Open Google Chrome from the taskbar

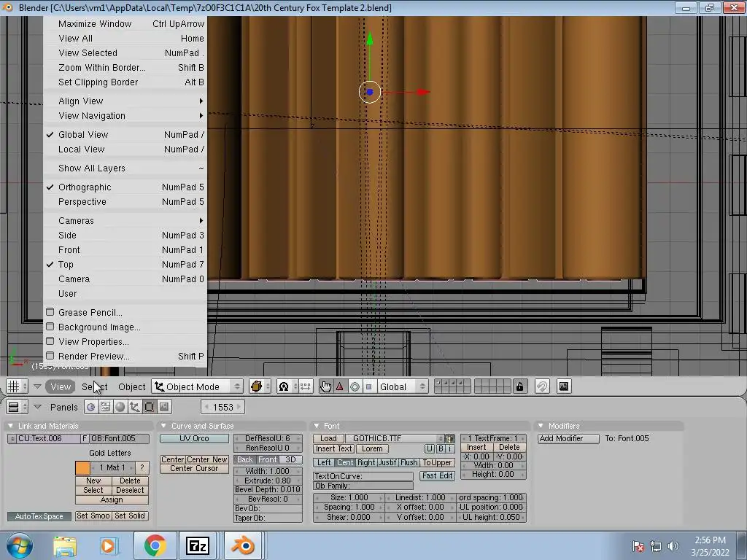point(155,545)
